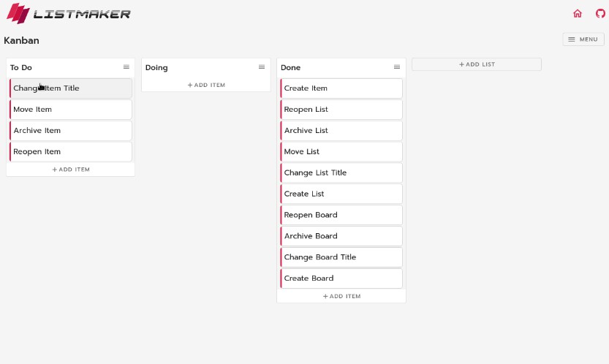The width and height of the screenshot is (609, 364).
Task: Open the board MENU button
Action: (x=583, y=39)
